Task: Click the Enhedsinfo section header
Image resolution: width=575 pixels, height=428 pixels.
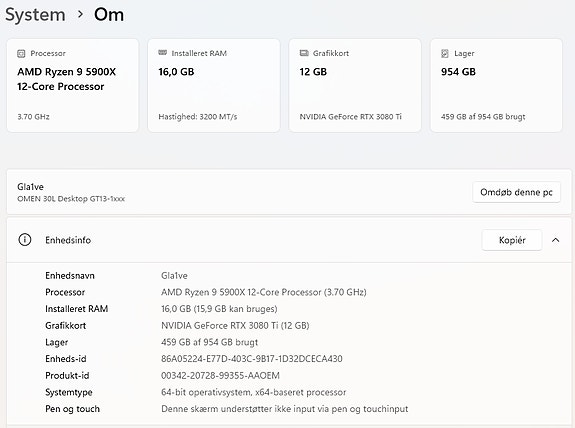Action: 289,240
